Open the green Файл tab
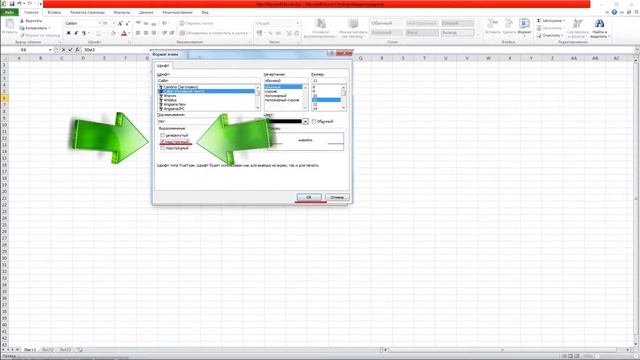Screen dimensions: 640x360 tap(9, 13)
